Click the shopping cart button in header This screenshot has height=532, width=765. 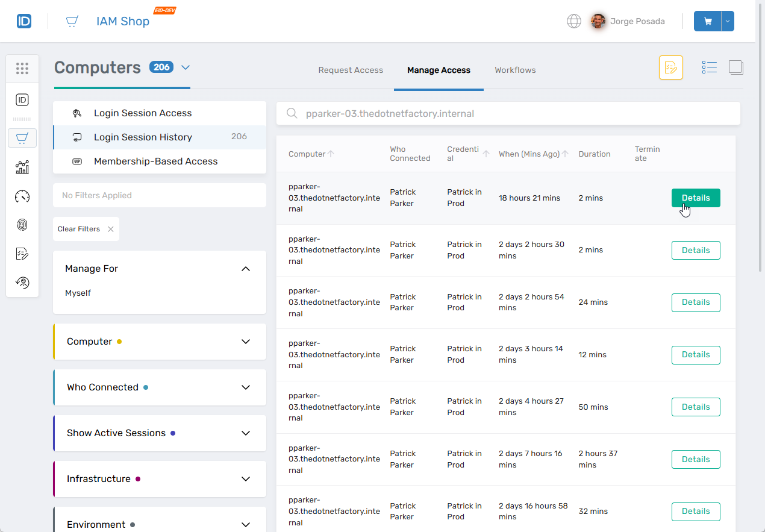(708, 21)
